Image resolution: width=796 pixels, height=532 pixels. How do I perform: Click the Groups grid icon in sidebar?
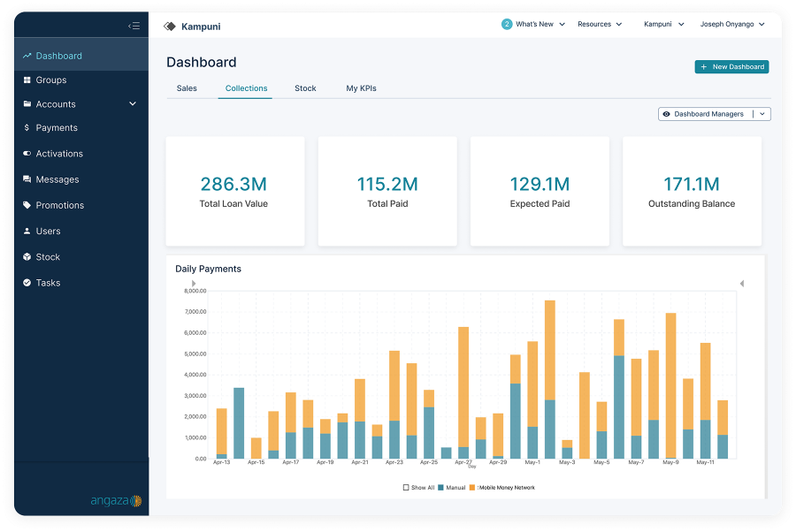pos(27,80)
